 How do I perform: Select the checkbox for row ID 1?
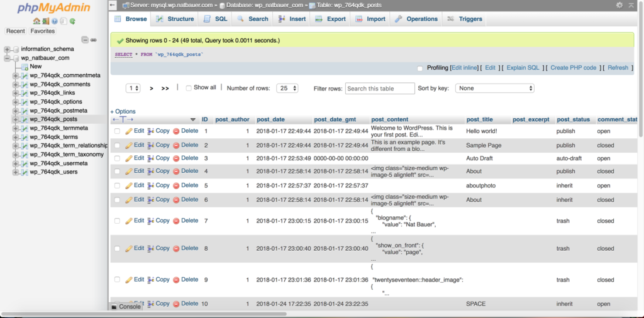tap(118, 131)
